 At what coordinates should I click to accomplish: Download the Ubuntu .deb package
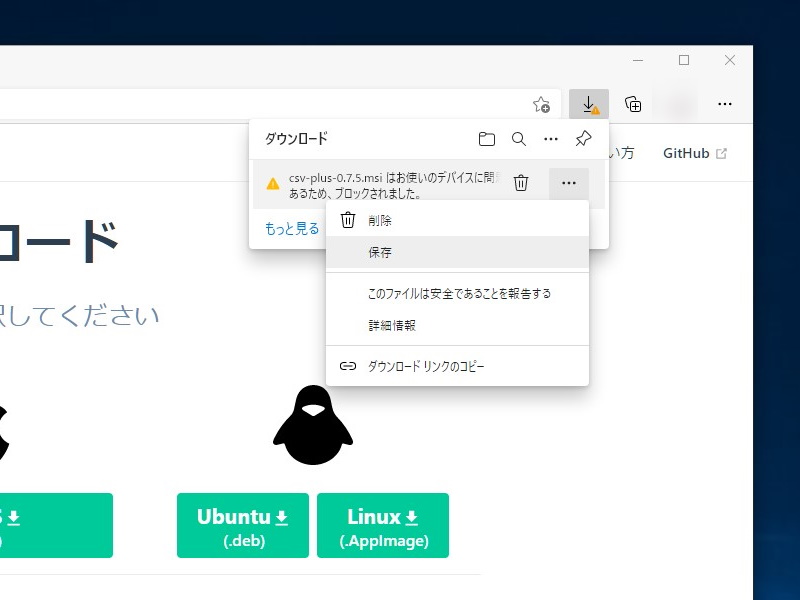pos(242,525)
